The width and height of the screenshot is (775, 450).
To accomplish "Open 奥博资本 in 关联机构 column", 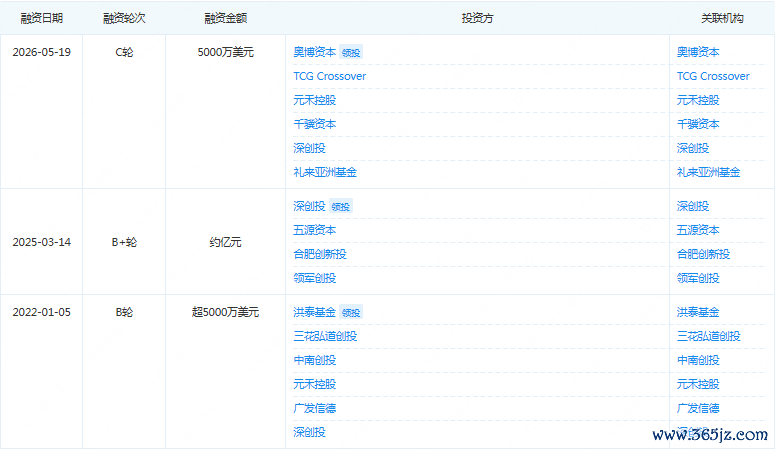I will point(698,52).
